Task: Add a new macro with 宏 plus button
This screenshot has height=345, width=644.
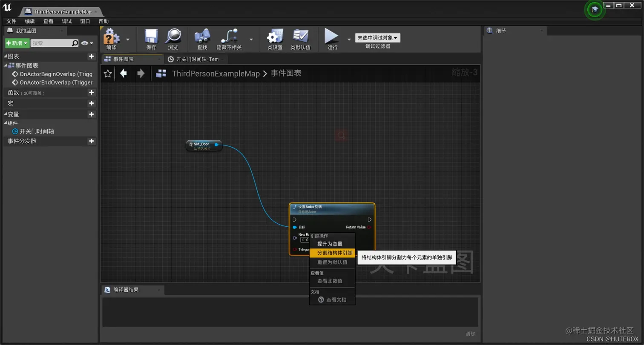Action: point(91,103)
